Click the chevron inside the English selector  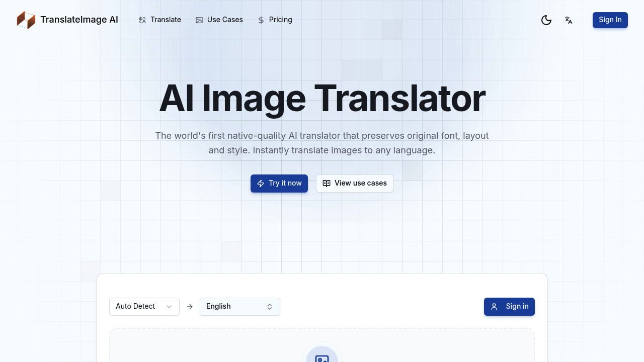click(x=270, y=307)
